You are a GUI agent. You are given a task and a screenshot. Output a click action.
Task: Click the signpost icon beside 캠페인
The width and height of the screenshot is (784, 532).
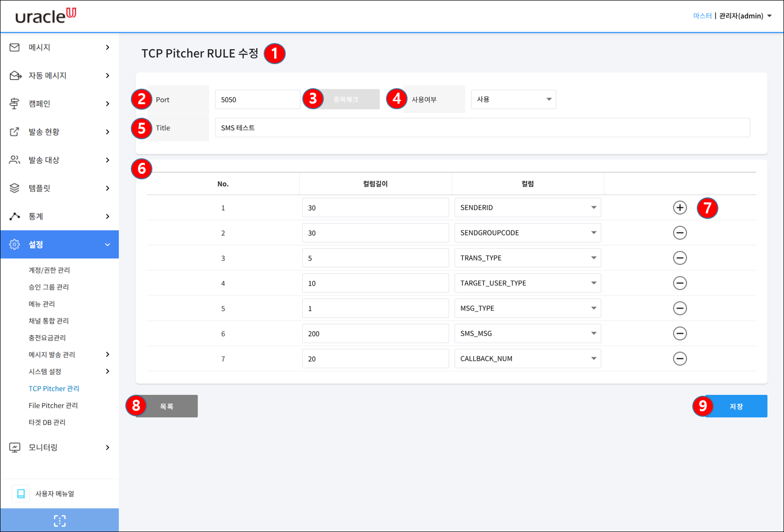[15, 104]
